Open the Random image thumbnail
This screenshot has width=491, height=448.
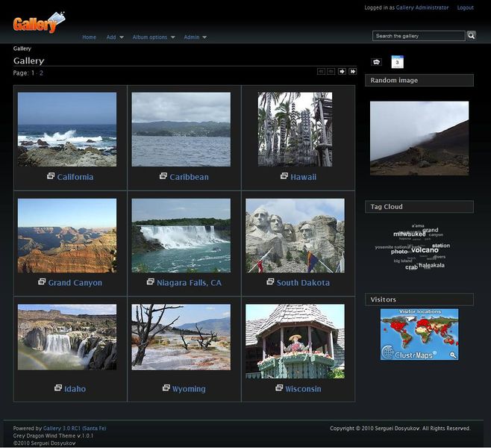pos(419,138)
